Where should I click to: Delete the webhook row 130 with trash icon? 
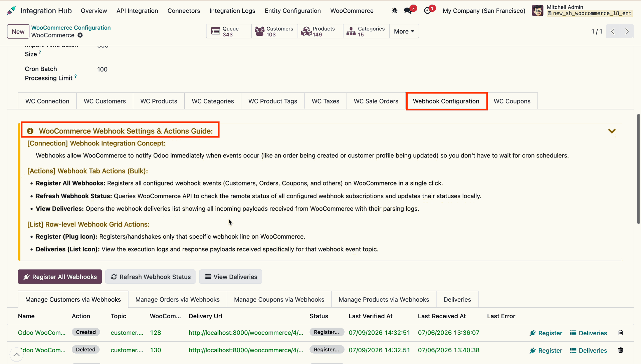click(621, 350)
